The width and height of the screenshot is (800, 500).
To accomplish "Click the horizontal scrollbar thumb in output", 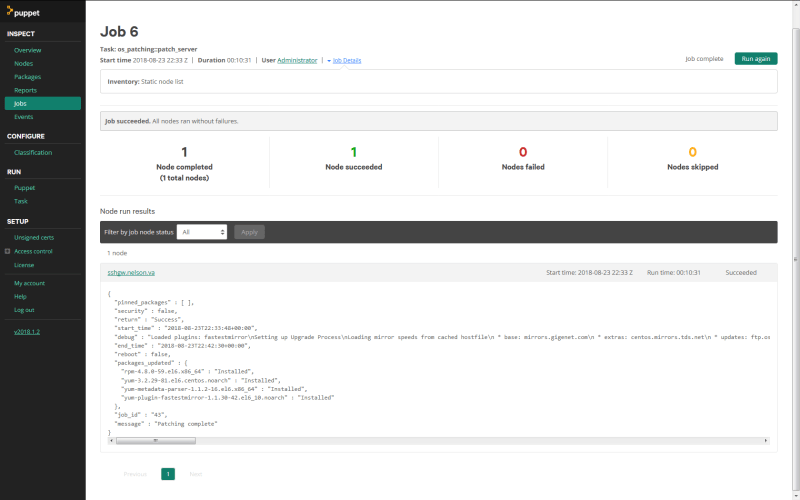I will pyautogui.click(x=156, y=440).
